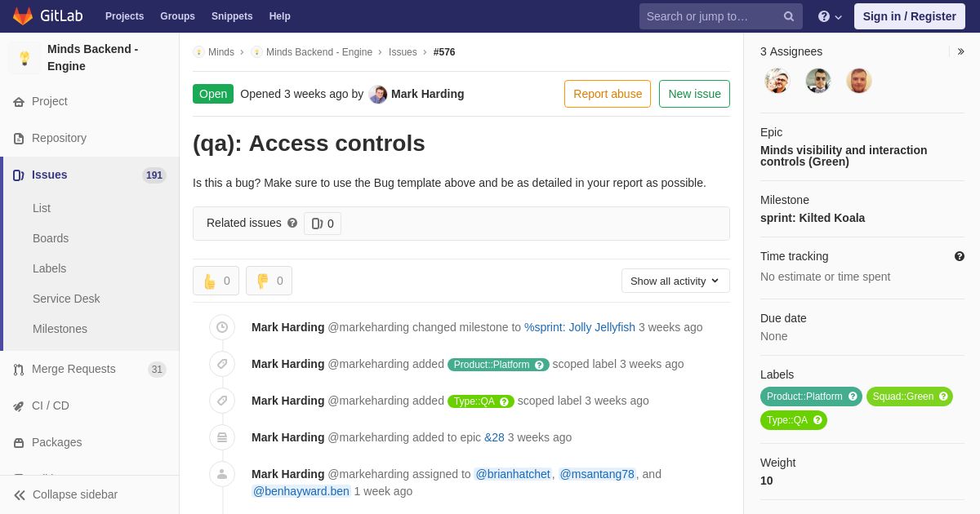Collapse sidebar using bottom toggle

65,494
